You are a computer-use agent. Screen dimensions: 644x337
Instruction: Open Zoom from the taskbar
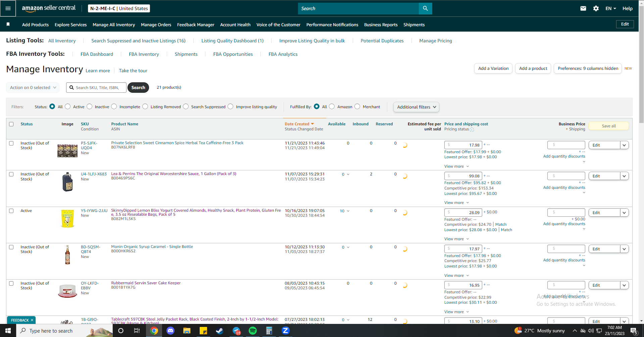[x=286, y=331]
